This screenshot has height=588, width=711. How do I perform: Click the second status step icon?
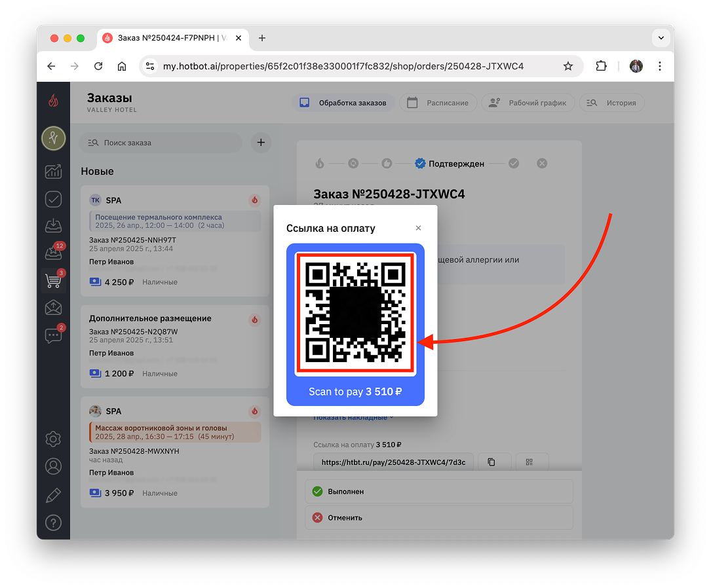point(353,163)
